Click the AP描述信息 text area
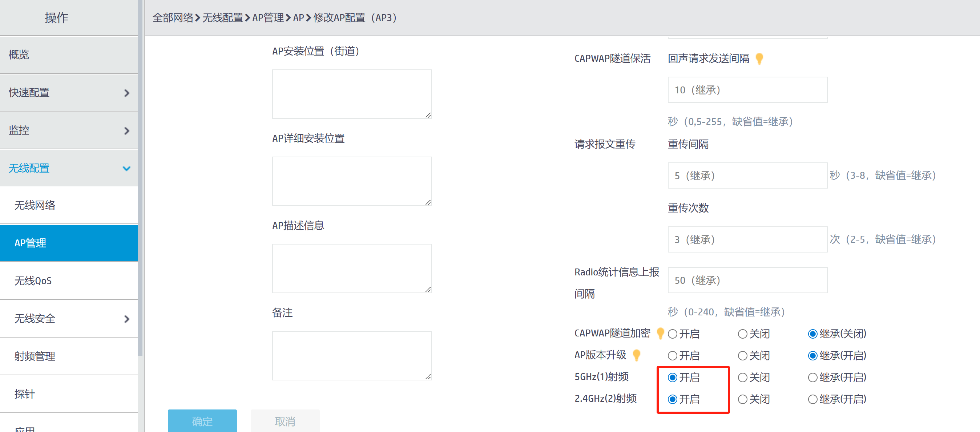The width and height of the screenshot is (980, 432). [x=351, y=268]
